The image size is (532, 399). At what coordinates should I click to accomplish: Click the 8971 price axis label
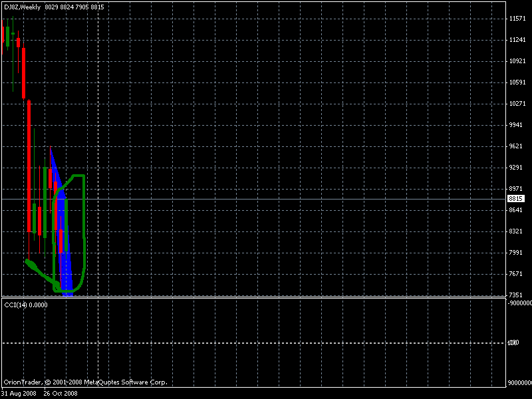click(x=516, y=189)
